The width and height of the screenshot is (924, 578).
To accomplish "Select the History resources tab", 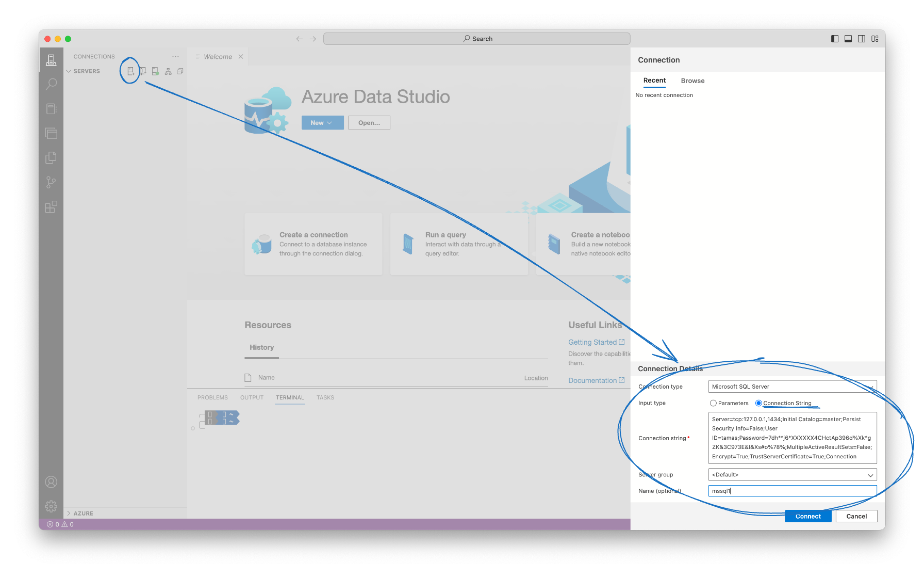I will pos(261,348).
